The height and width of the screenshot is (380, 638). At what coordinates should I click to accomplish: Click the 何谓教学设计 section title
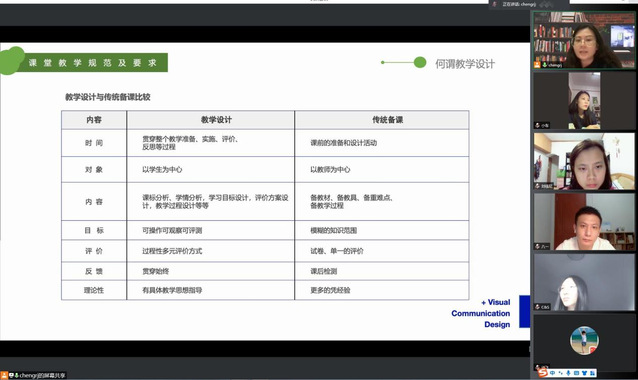(x=465, y=63)
